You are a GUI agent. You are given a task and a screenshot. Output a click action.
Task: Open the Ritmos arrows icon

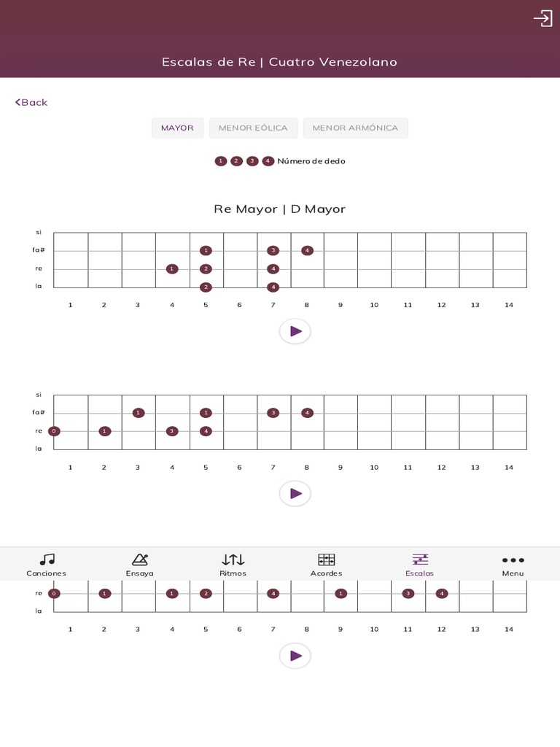233,560
